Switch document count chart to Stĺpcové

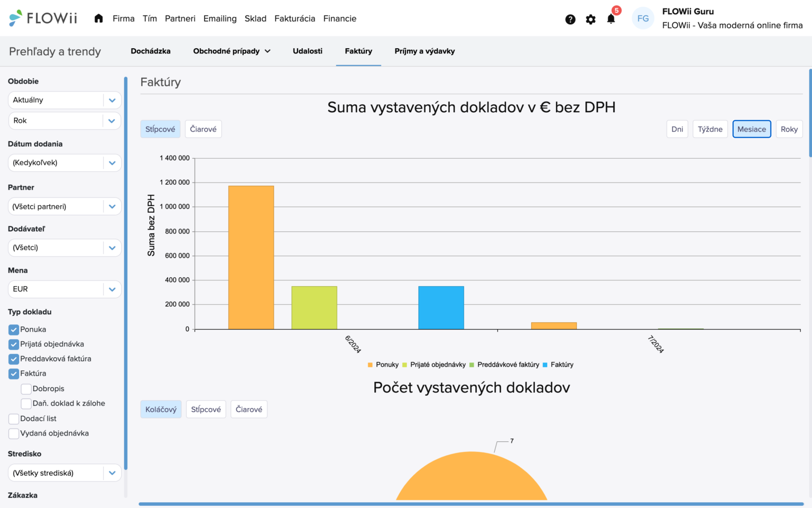click(206, 409)
